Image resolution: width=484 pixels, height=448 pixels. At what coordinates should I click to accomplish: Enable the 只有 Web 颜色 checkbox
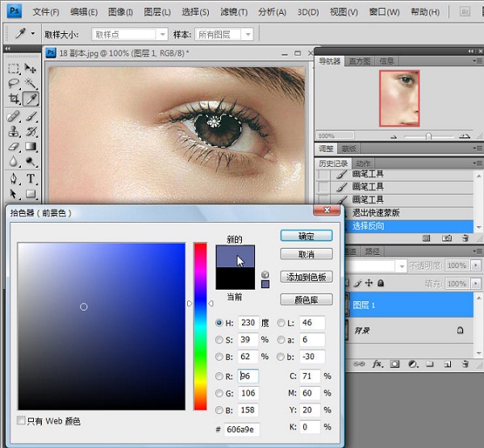click(21, 421)
